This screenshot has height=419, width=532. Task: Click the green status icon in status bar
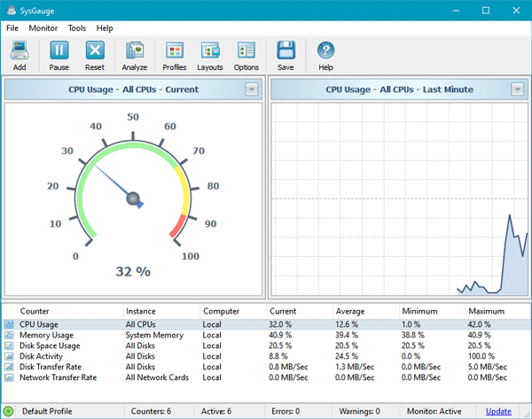click(x=9, y=411)
